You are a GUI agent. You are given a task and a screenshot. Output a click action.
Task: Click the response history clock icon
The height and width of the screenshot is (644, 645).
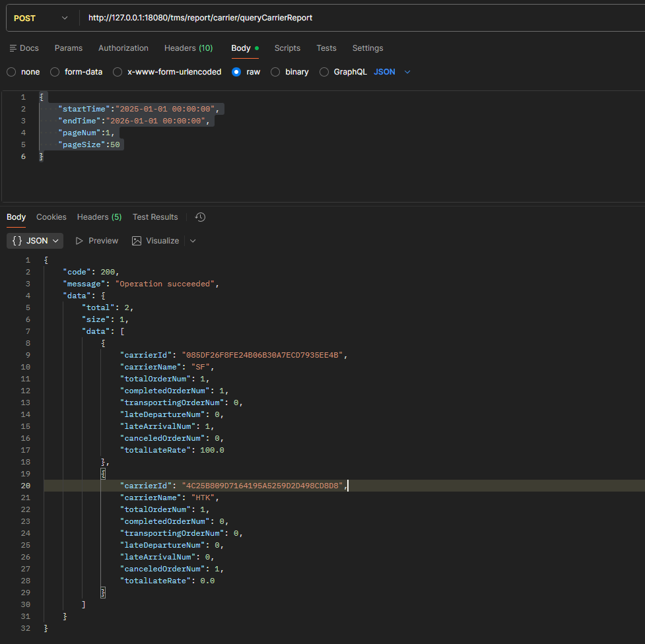(201, 217)
